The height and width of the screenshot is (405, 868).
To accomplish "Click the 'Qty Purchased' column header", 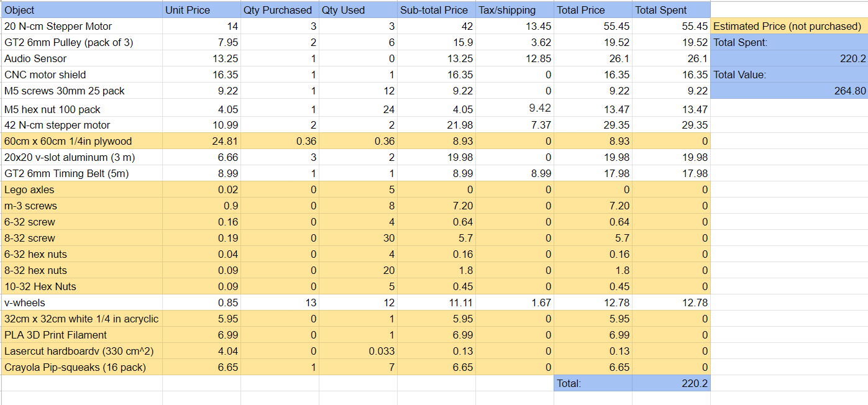I will pyautogui.click(x=280, y=10).
